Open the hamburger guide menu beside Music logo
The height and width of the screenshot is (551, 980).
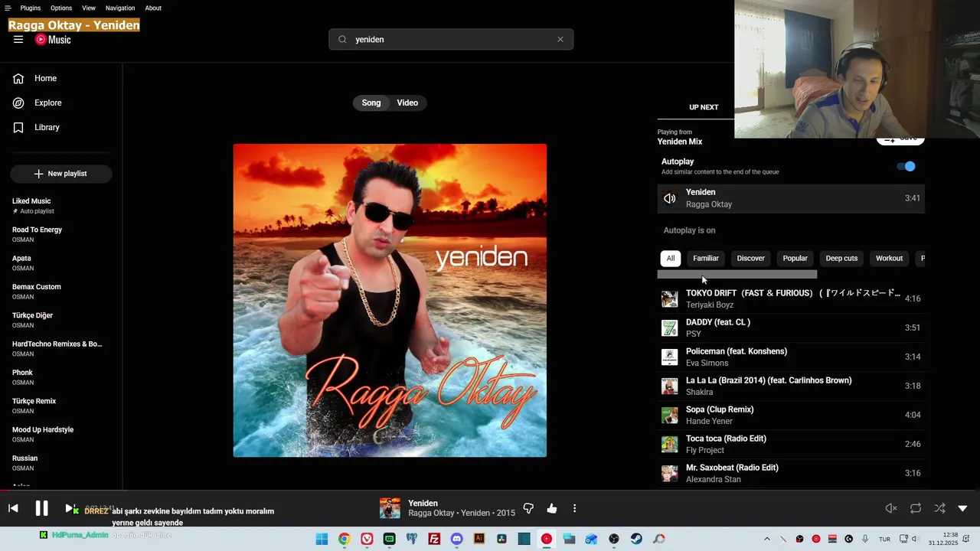pyautogui.click(x=18, y=40)
